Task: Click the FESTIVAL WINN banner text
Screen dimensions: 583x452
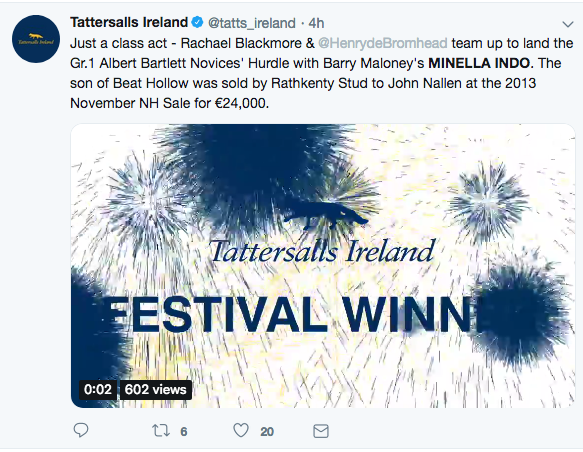Action: pos(292,314)
